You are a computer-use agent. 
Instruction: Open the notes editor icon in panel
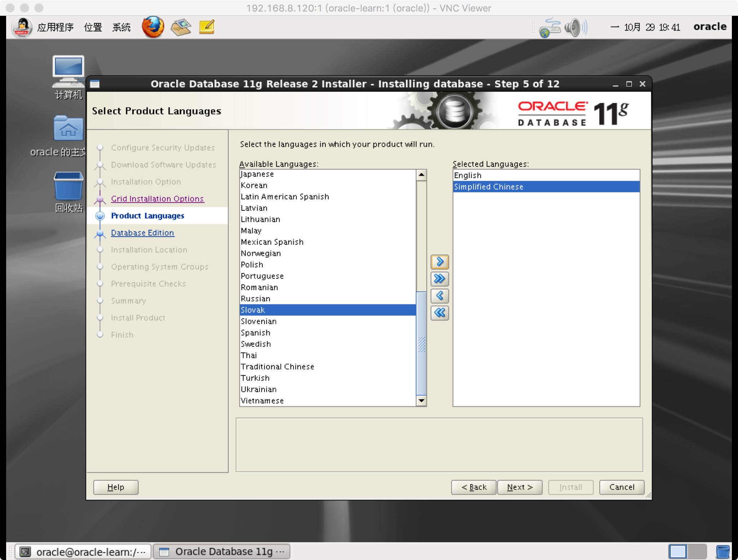coord(207,27)
